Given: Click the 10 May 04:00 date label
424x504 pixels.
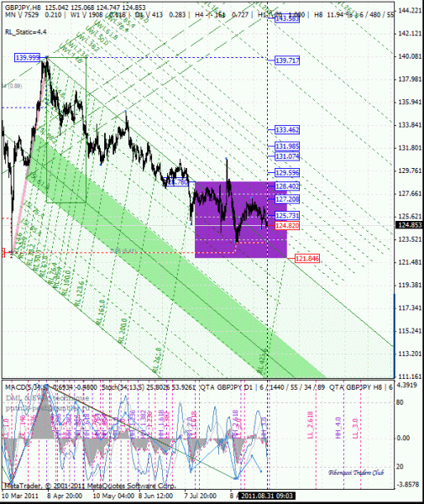Looking at the screenshot, I should tap(113, 496).
